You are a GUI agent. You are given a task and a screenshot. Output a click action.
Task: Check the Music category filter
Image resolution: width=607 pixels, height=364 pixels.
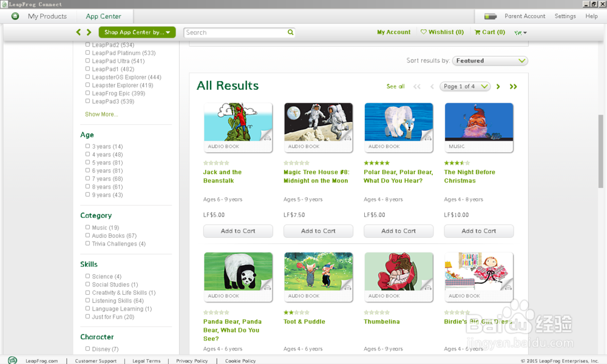pos(87,227)
